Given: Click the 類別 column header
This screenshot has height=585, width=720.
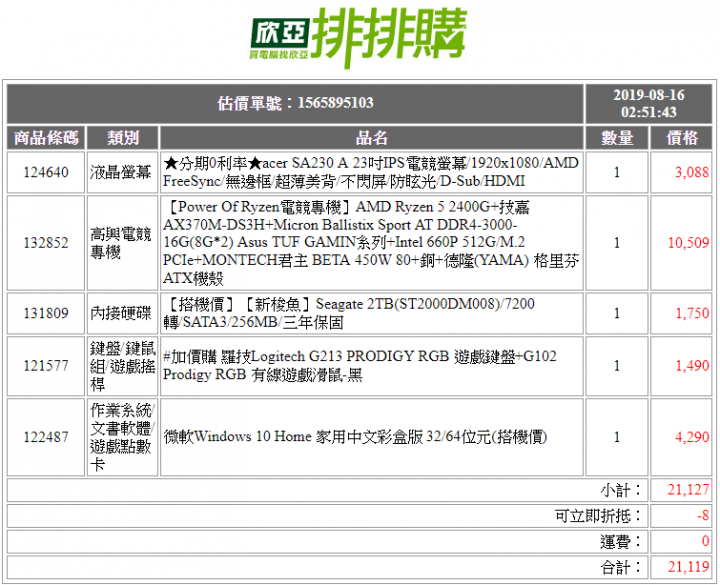Looking at the screenshot, I should click(123, 138).
